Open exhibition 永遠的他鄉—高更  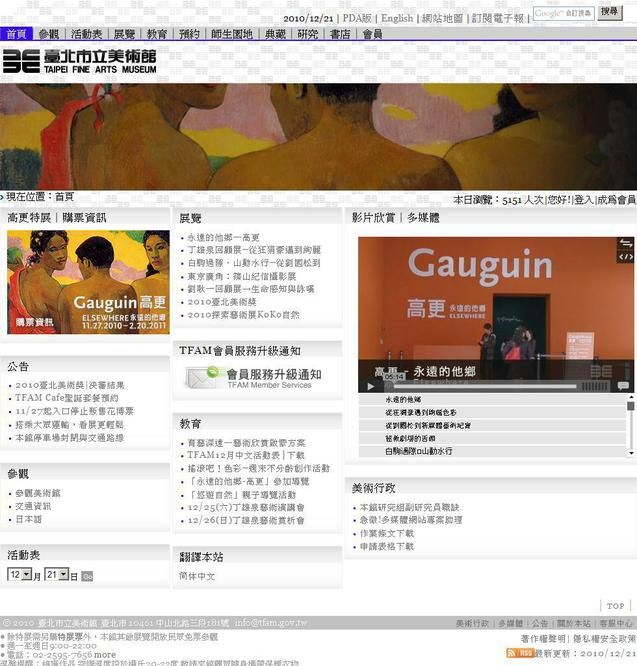(x=223, y=237)
